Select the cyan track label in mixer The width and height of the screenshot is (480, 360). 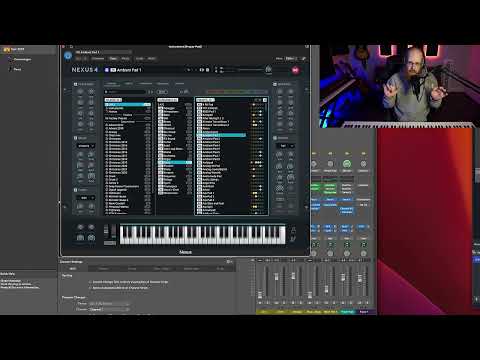[x=347, y=312]
